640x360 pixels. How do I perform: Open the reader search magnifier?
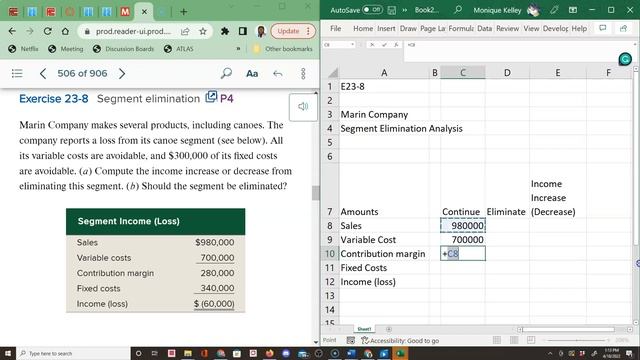pyautogui.click(x=226, y=73)
